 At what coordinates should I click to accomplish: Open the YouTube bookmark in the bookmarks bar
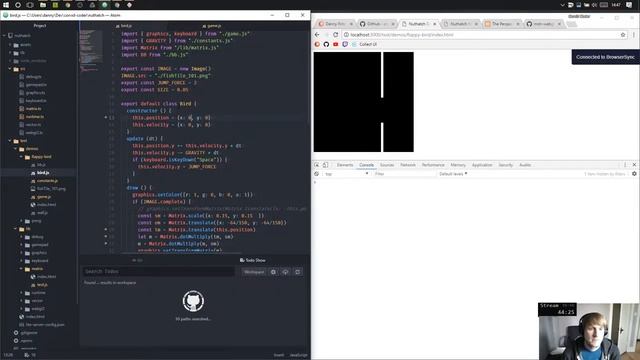click(336, 44)
